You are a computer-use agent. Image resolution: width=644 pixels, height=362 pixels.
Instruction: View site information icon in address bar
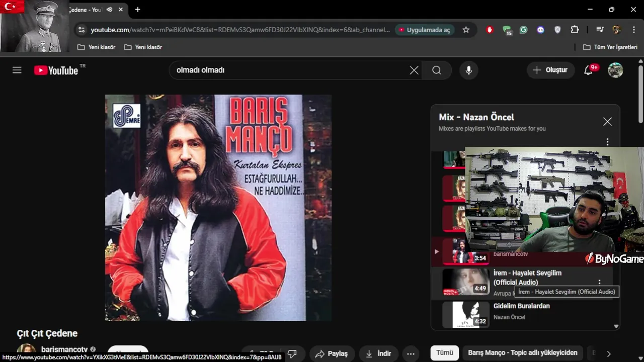(82, 30)
